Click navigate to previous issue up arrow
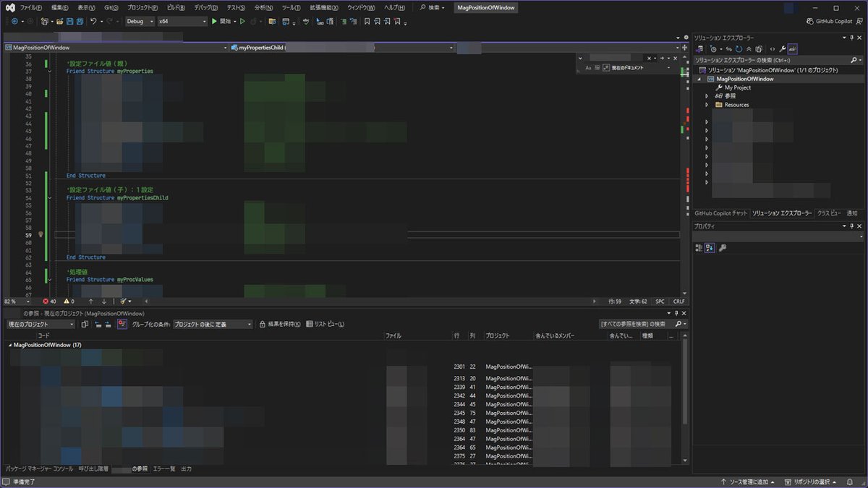The height and width of the screenshot is (488, 868). (x=90, y=301)
